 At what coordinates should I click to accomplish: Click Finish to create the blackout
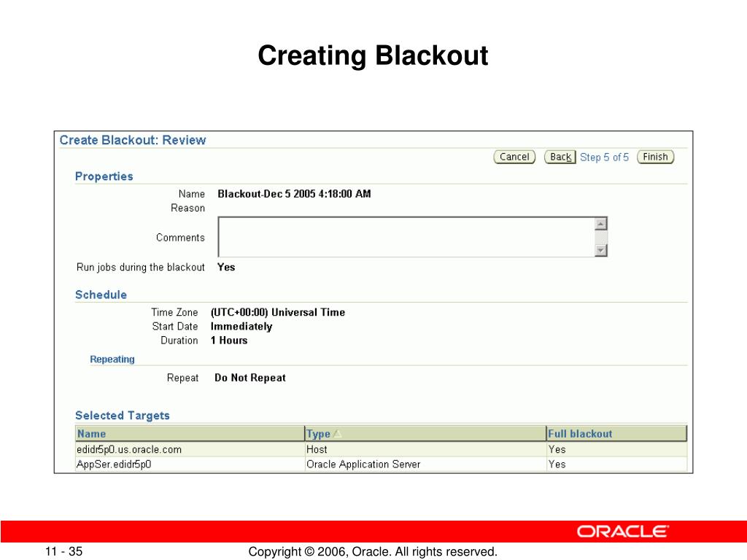click(656, 157)
